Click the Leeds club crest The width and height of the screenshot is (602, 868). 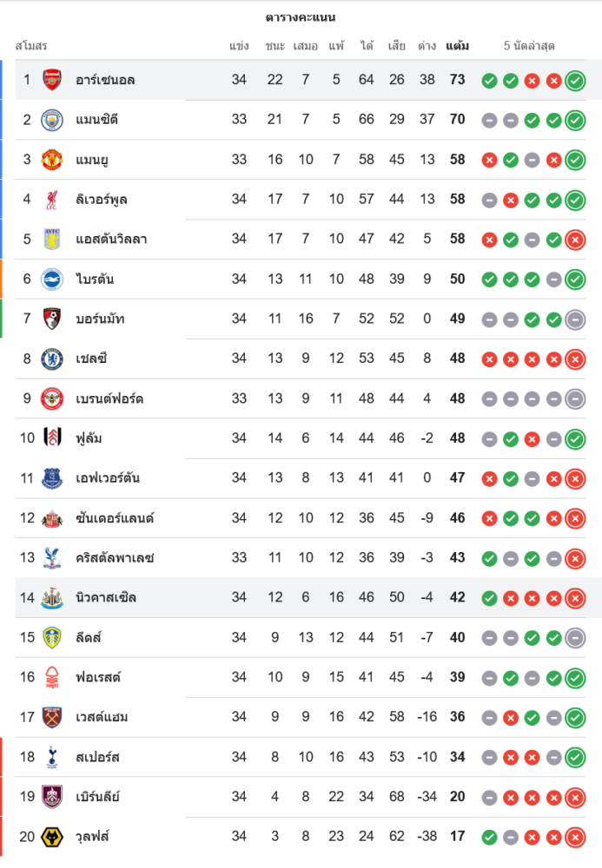tap(53, 638)
